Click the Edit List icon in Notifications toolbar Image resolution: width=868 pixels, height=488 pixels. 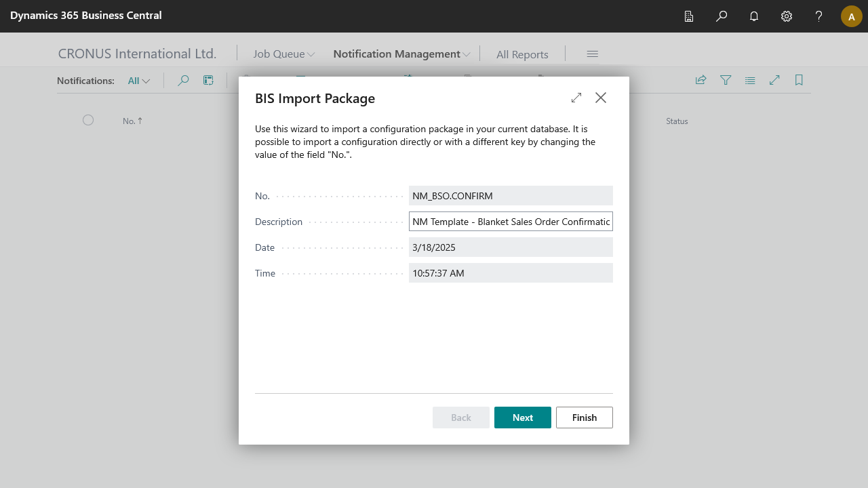click(x=208, y=81)
